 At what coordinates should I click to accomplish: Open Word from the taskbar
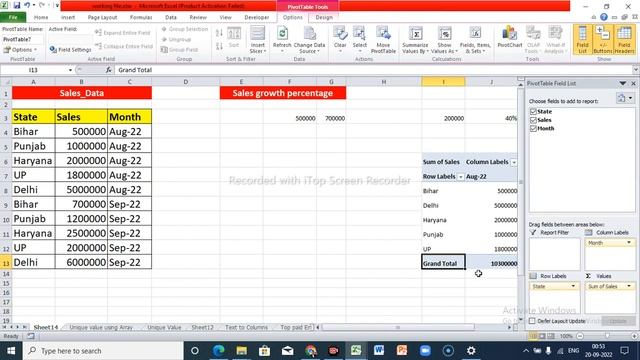click(x=379, y=351)
